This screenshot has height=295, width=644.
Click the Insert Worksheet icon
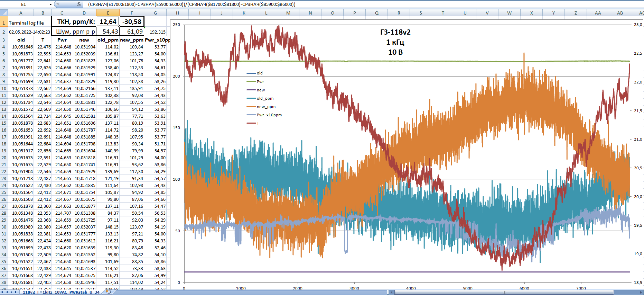tap(108, 292)
